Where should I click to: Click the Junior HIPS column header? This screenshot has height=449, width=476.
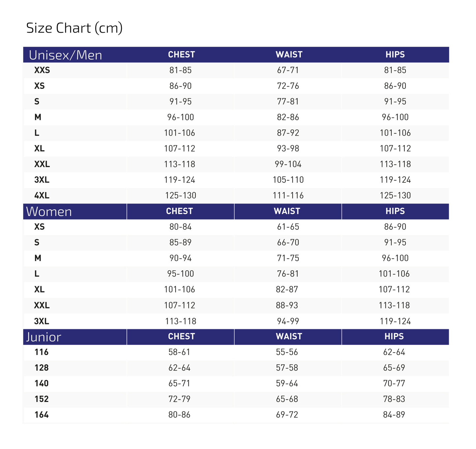coord(394,336)
